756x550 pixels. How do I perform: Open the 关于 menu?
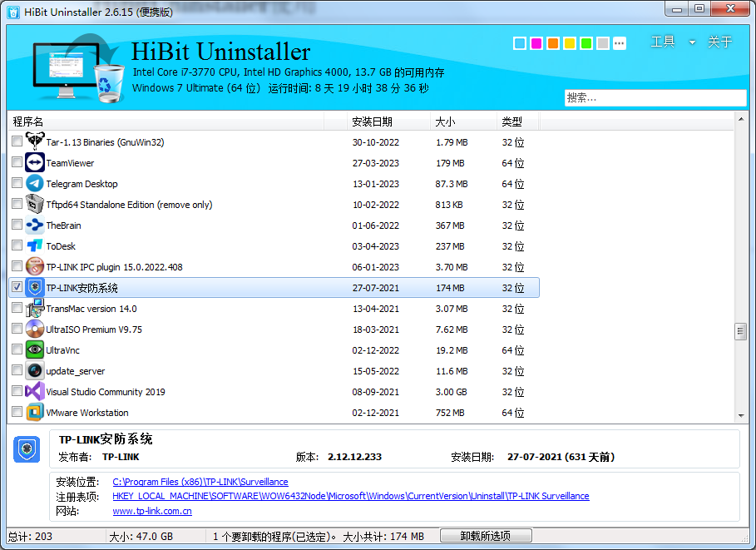click(719, 42)
